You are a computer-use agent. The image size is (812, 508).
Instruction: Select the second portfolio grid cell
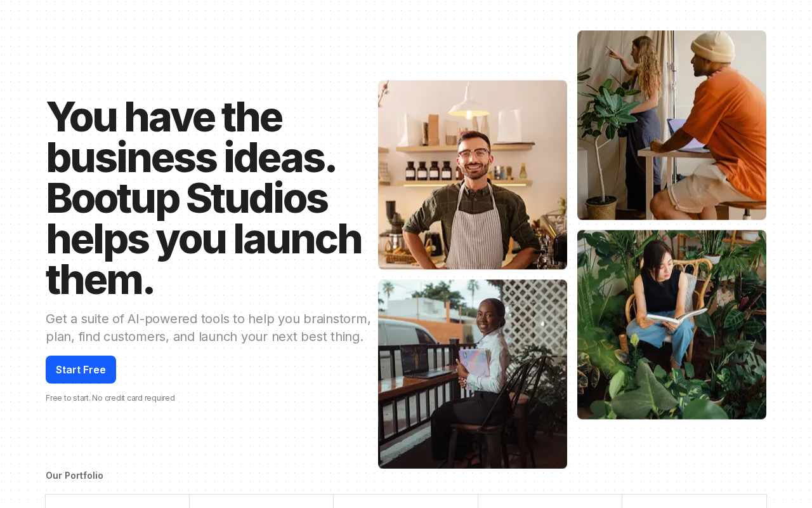[x=261, y=501]
